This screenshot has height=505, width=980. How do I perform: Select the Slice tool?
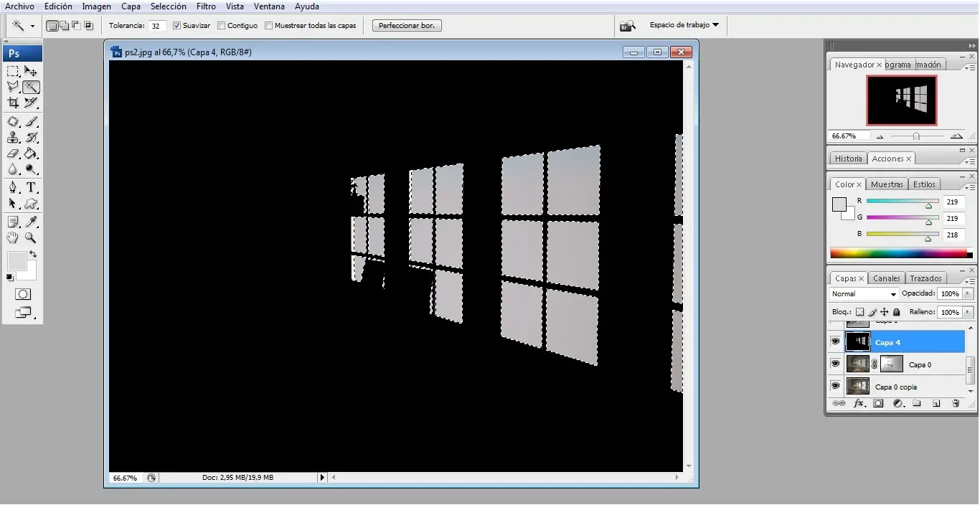pyautogui.click(x=31, y=103)
